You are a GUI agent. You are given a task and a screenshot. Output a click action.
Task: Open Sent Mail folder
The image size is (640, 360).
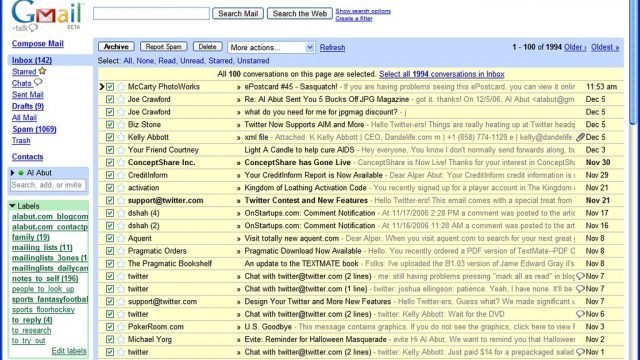[27, 95]
